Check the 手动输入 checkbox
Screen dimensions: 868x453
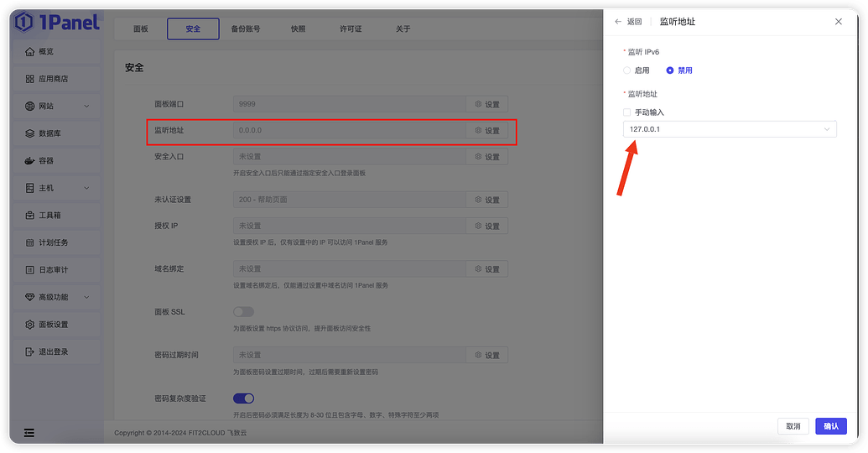pyautogui.click(x=626, y=112)
